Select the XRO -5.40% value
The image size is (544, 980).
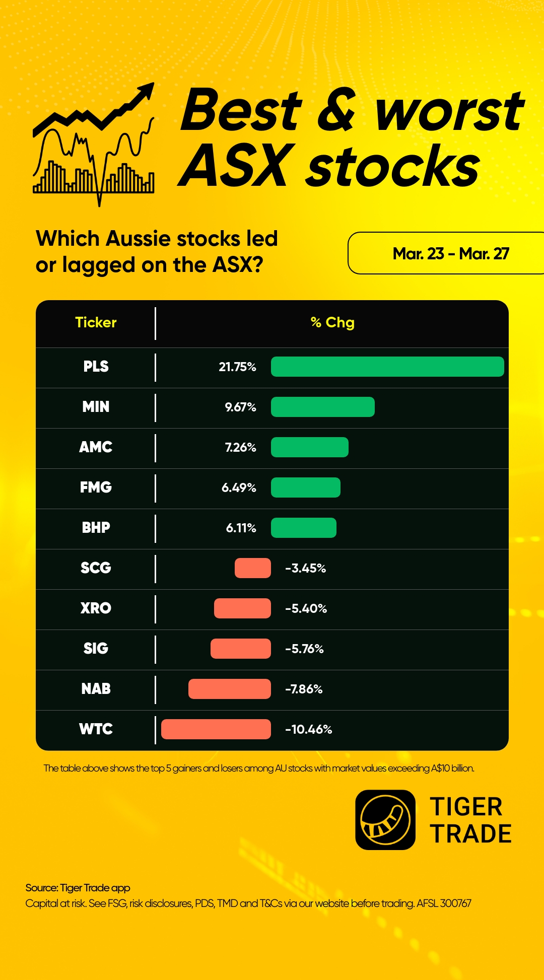(306, 608)
